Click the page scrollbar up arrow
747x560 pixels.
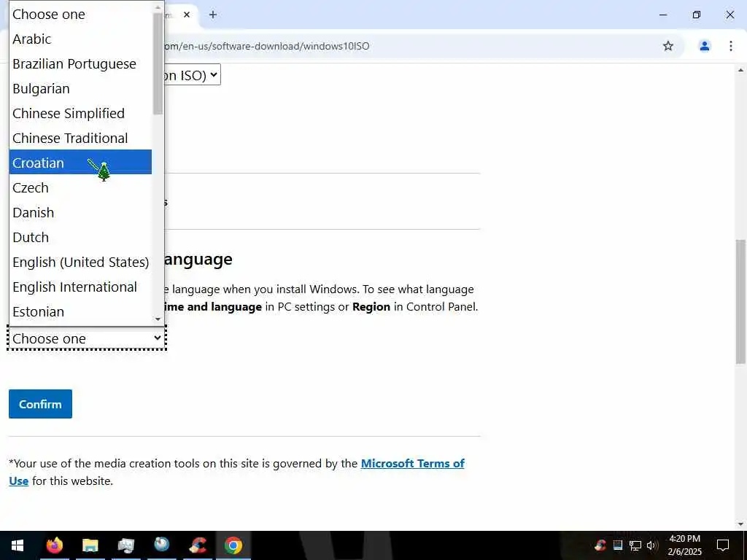coord(740,70)
